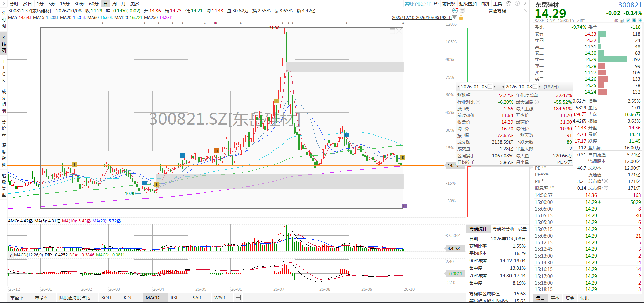The image size is (644, 303).
Task: Open calendar picker for end date 2026-10-08
Action: coord(535,87)
